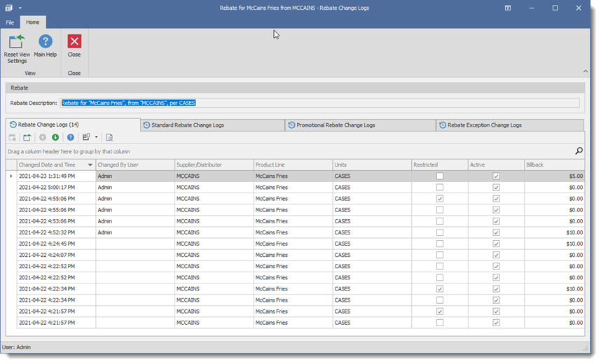Viewport: 601px width, 364px height.
Task: Toggle Active checkbox in the 5:00:17 PM row
Action: pos(496,188)
